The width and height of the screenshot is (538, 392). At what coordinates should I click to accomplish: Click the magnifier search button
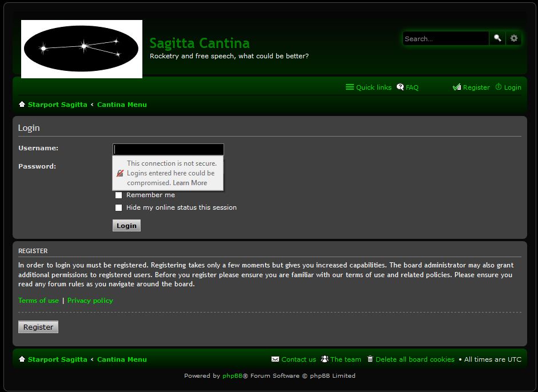pos(497,38)
